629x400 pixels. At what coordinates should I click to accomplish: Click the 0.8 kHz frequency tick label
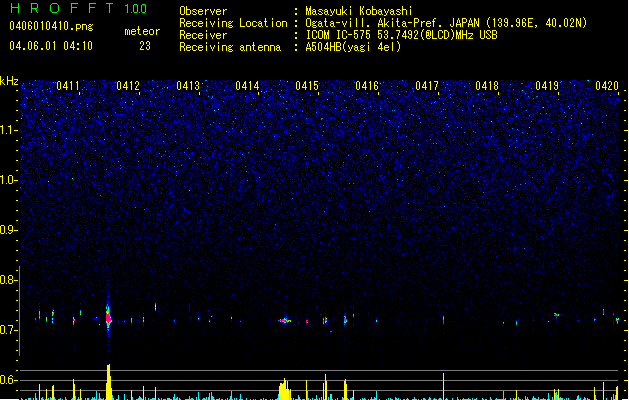[8, 280]
